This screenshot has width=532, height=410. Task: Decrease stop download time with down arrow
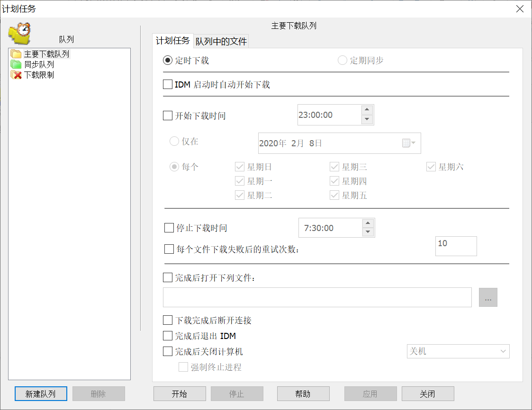click(x=368, y=232)
